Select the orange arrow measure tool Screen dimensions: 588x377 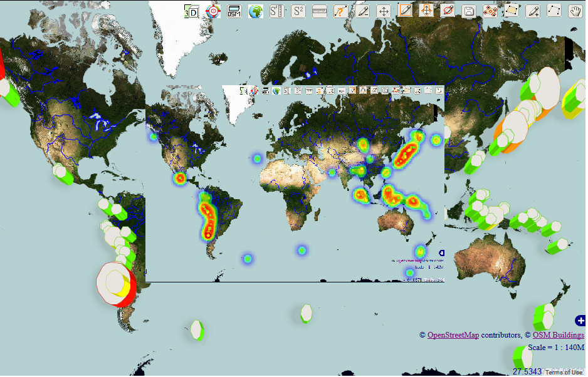[340, 11]
